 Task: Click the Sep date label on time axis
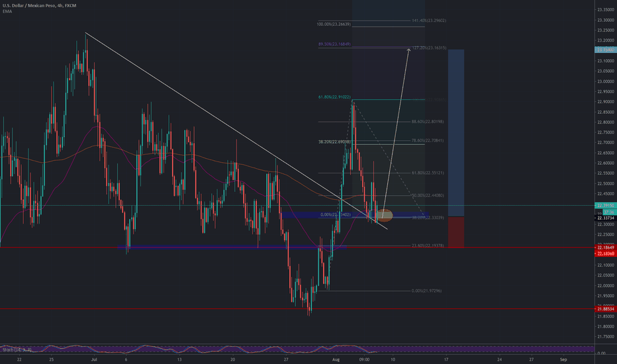[563, 359]
